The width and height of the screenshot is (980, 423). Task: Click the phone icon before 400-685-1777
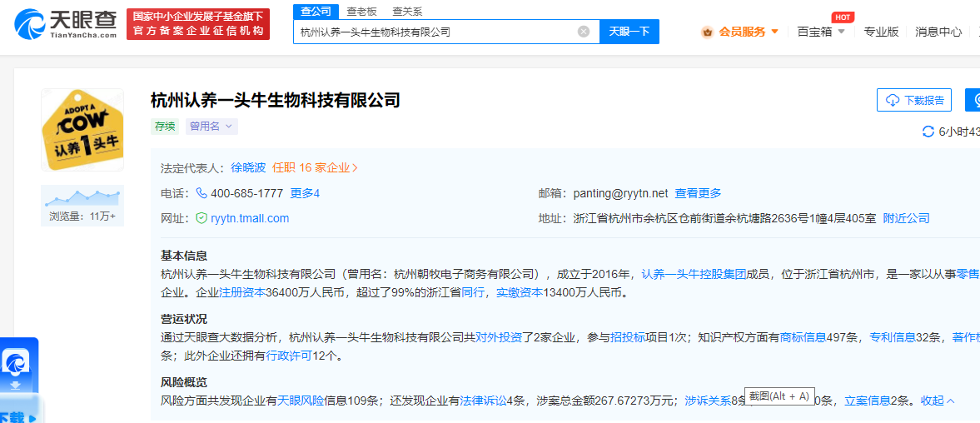pyautogui.click(x=201, y=193)
